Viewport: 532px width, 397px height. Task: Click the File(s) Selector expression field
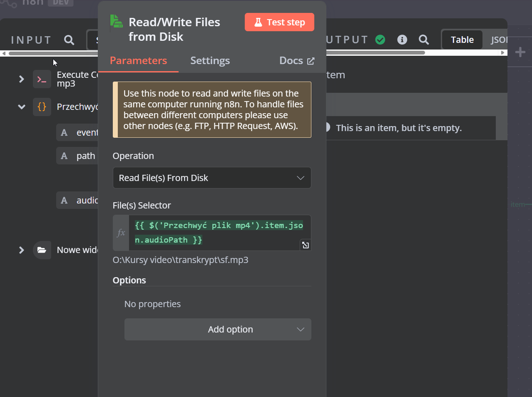(219, 233)
